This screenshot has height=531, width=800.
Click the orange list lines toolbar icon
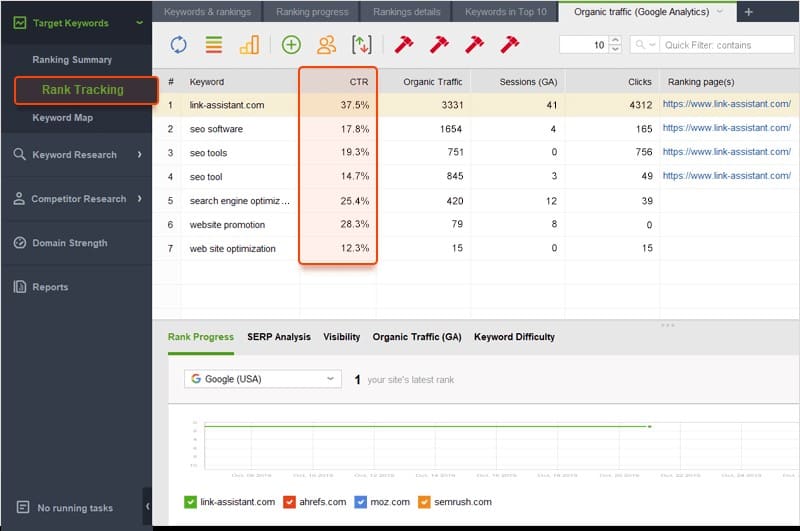[214, 45]
